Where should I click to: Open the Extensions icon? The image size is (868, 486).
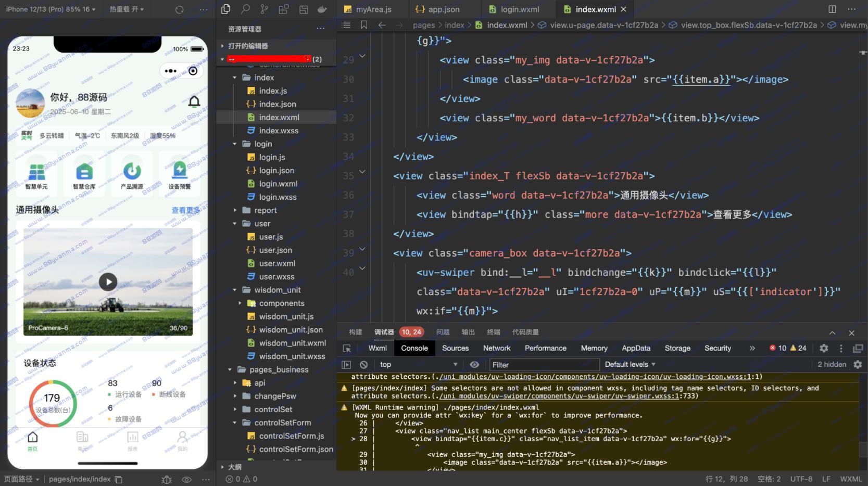click(x=283, y=9)
